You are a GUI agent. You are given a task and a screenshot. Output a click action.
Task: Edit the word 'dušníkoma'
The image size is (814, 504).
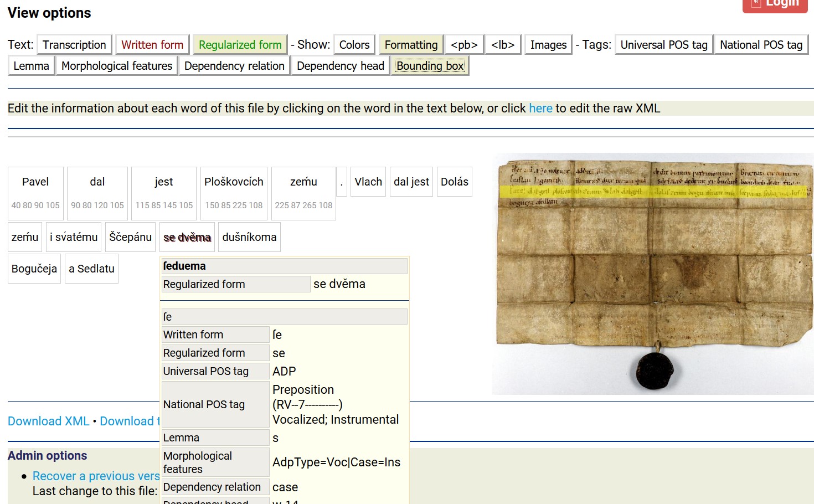pyautogui.click(x=249, y=237)
